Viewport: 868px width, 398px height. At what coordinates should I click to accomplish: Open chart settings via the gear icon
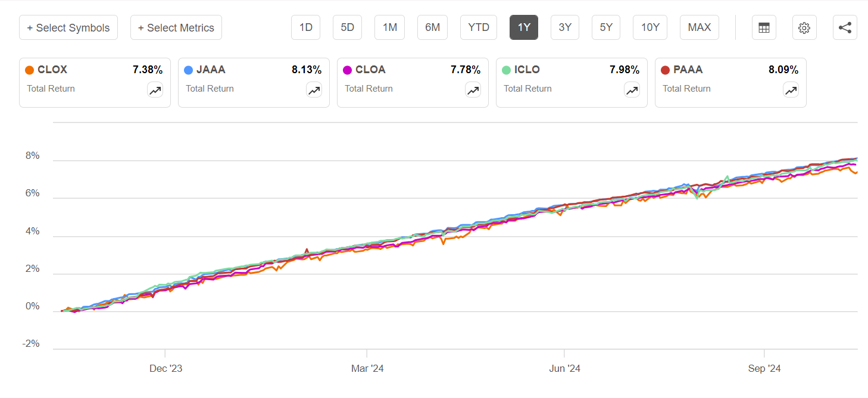coord(804,27)
